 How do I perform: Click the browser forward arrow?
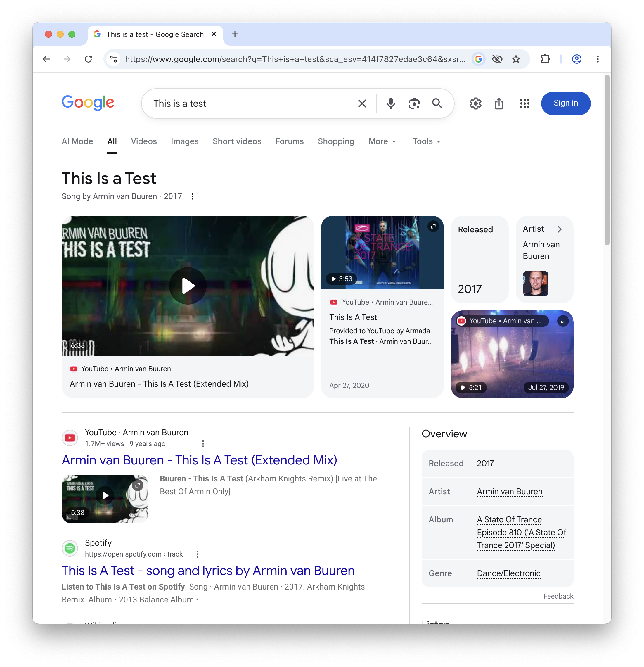point(67,59)
